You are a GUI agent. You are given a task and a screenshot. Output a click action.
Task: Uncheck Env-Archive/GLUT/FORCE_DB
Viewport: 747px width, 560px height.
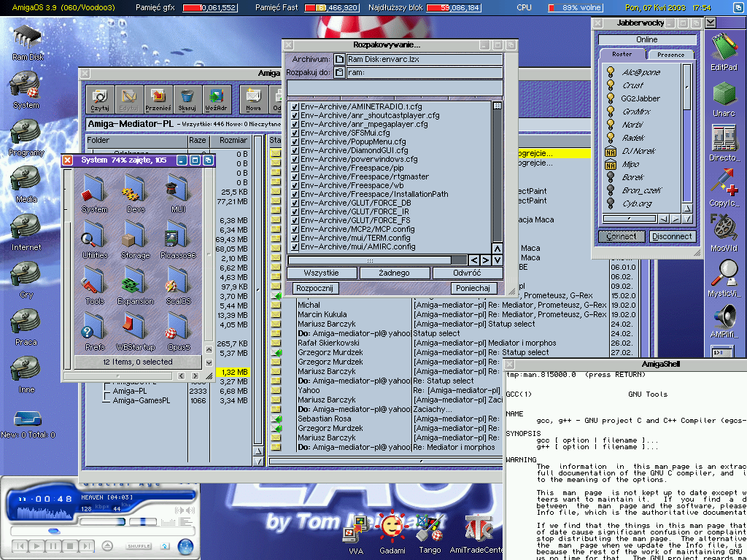(x=295, y=203)
